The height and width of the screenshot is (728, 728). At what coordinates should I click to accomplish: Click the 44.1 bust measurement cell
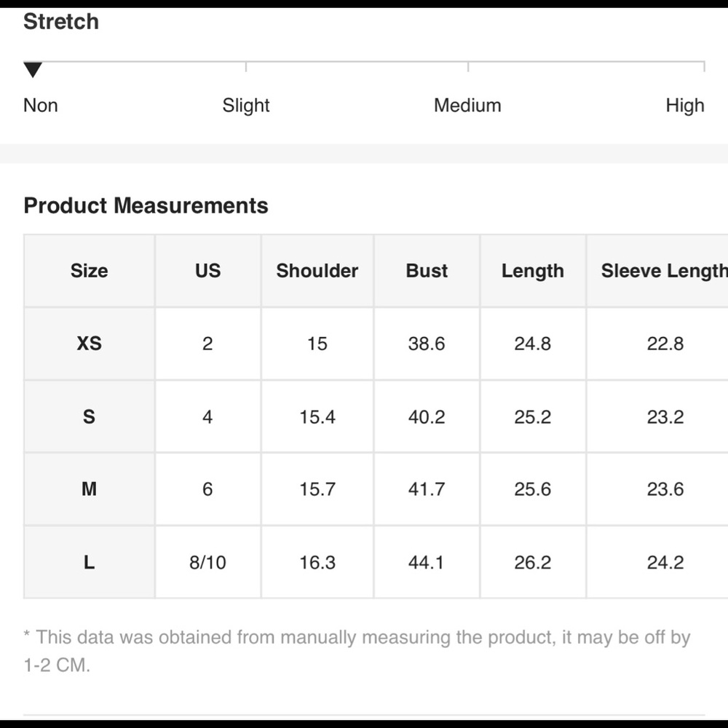coord(427,562)
